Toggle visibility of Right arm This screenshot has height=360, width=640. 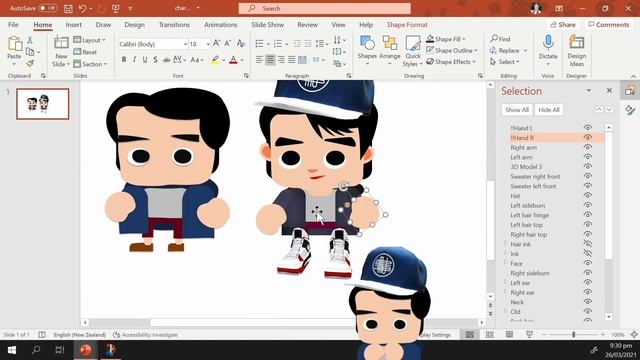click(587, 147)
